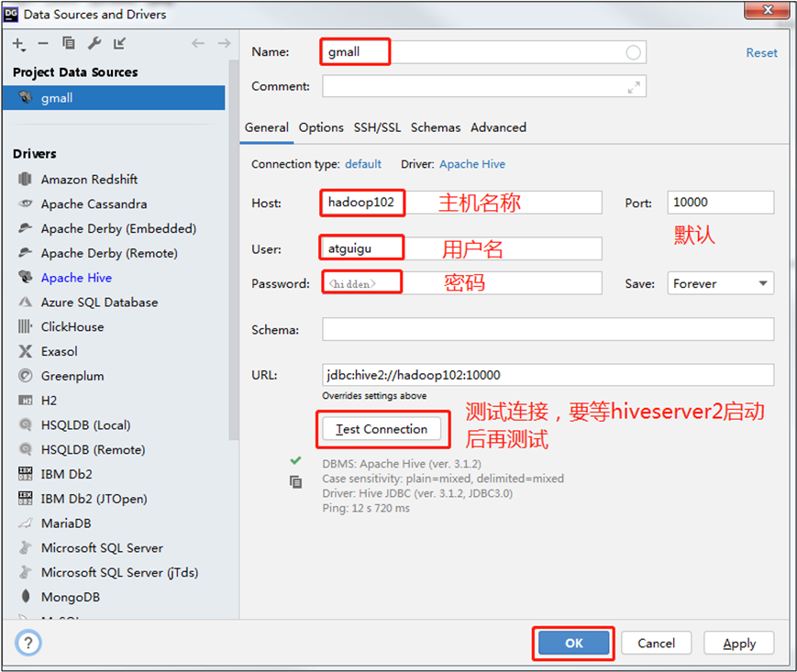Copy connection details via clipboard icon
Screen dimensions: 797x672
[295, 480]
